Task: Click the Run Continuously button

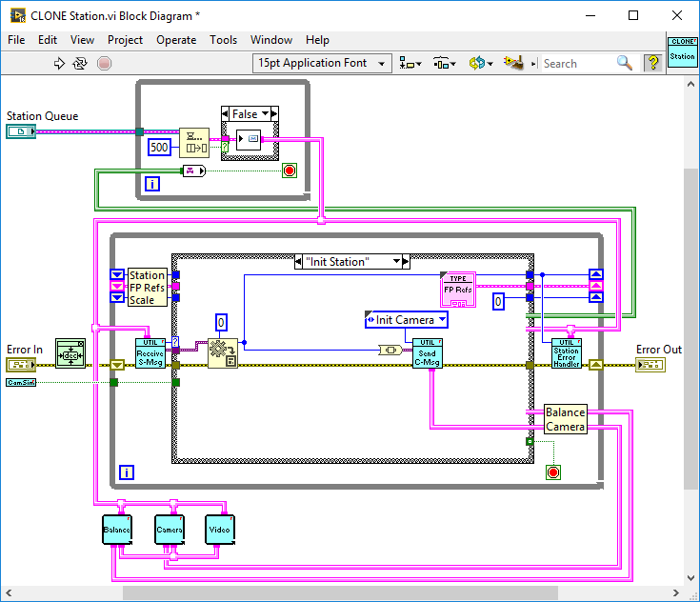Action: coord(81,64)
